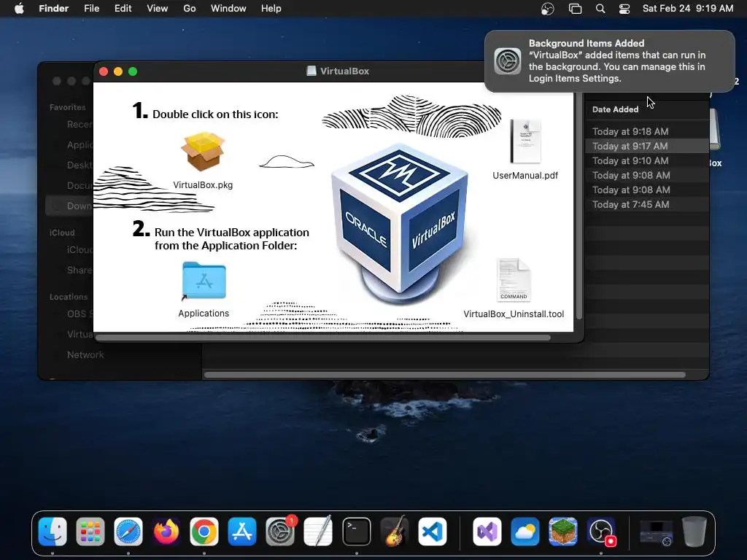This screenshot has height=560, width=747.
Task: Open the Window menu
Action: coord(228,9)
